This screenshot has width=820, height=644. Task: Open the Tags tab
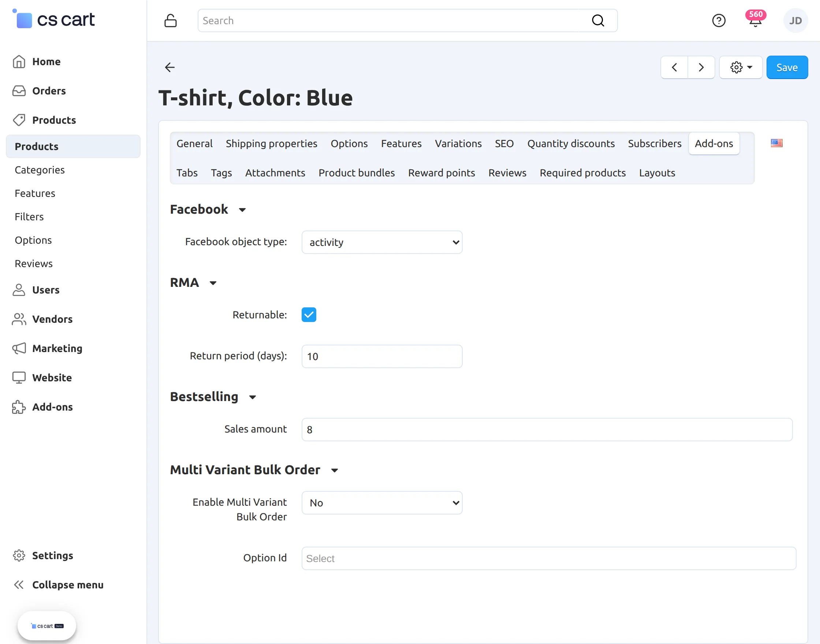point(221,173)
